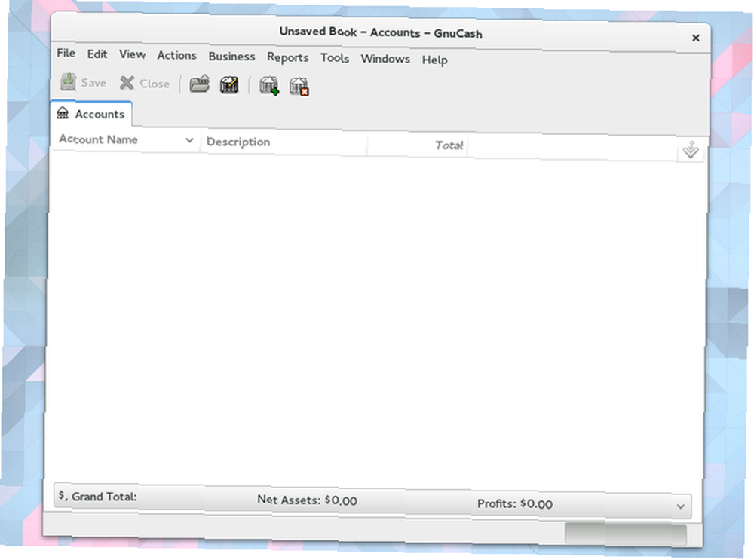Open the Help menu
Viewport: 754px width, 560px height.
tap(435, 60)
